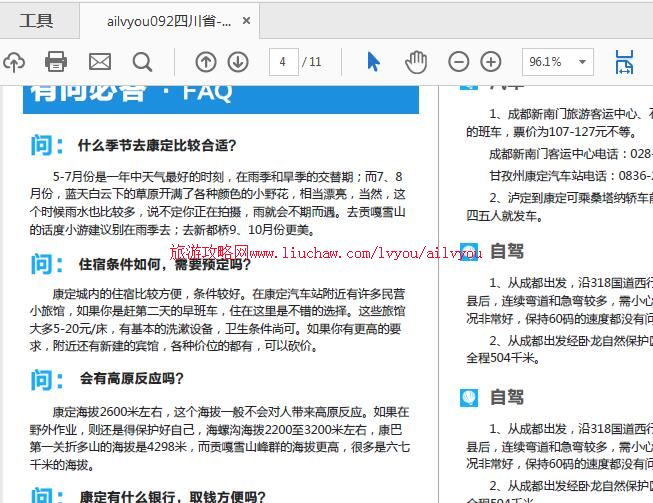Click the heading 会有高原反应吗？
This screenshot has width=653, height=503.
tap(132, 379)
